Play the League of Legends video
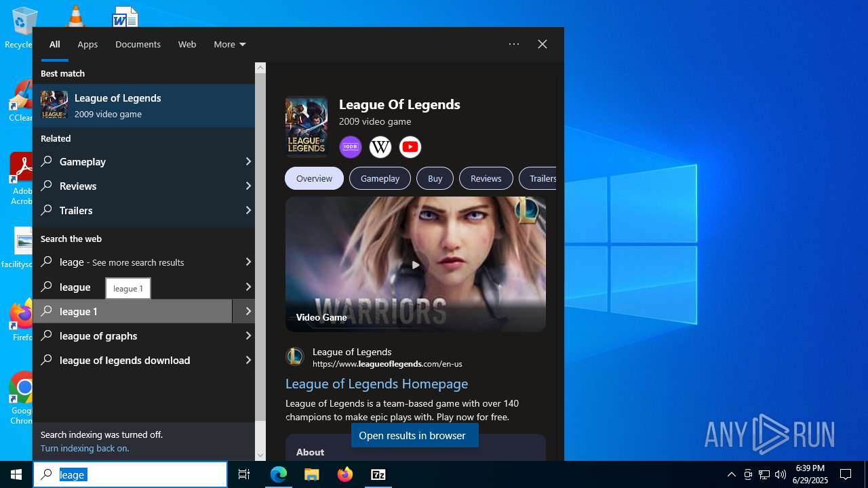 pyautogui.click(x=416, y=264)
